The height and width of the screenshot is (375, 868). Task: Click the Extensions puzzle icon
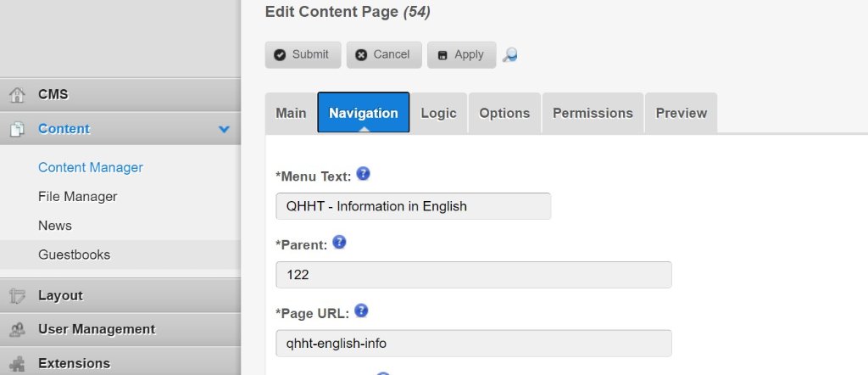[17, 363]
